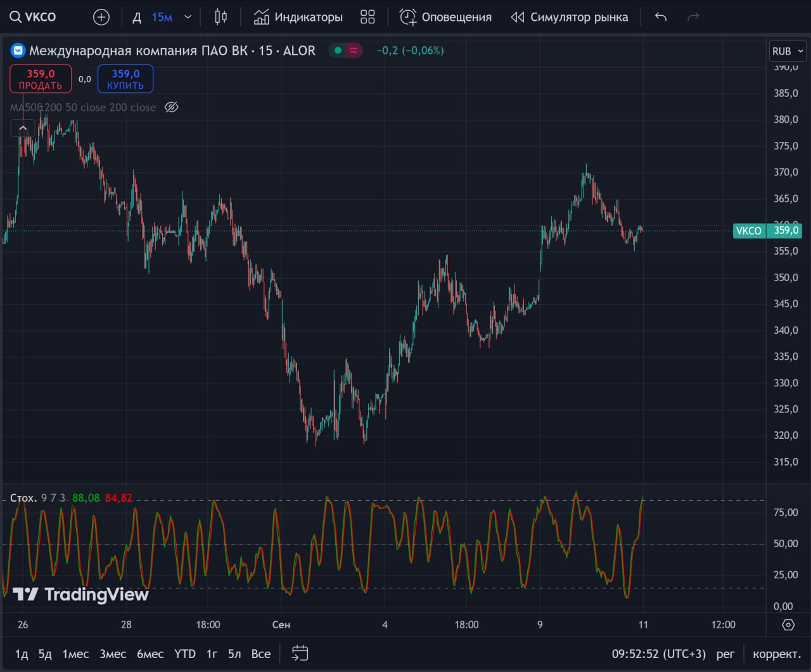Click the 75,00 stochastic scale label
Screen dimensions: 811x672
pyautogui.click(x=786, y=512)
